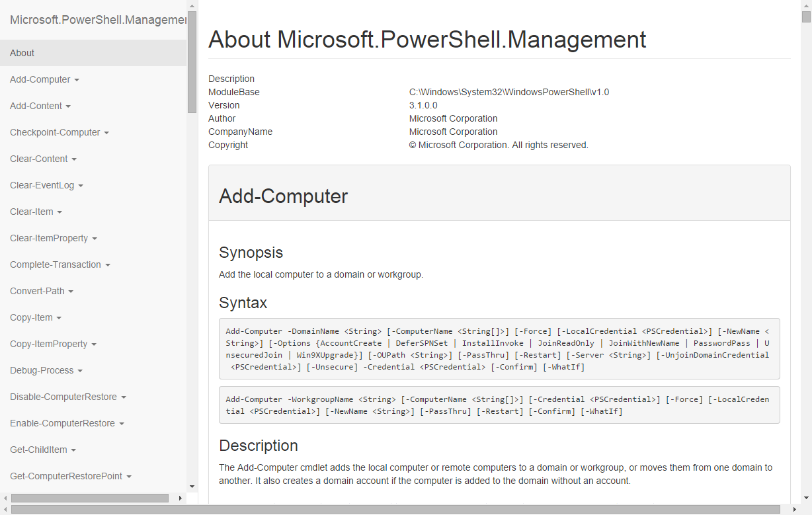Click main page vertical scrollbar down arrow
812x515 pixels.
click(806, 498)
